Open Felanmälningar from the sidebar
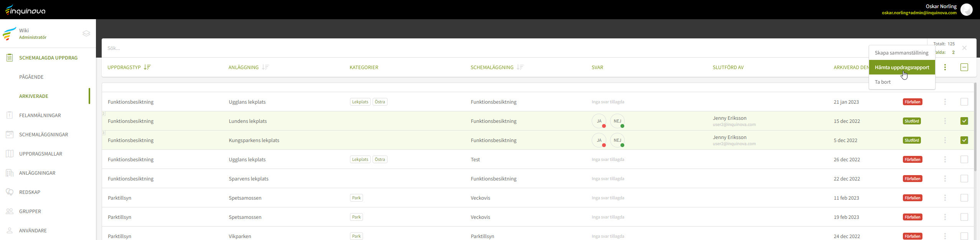The height and width of the screenshot is (240, 980). [40, 115]
